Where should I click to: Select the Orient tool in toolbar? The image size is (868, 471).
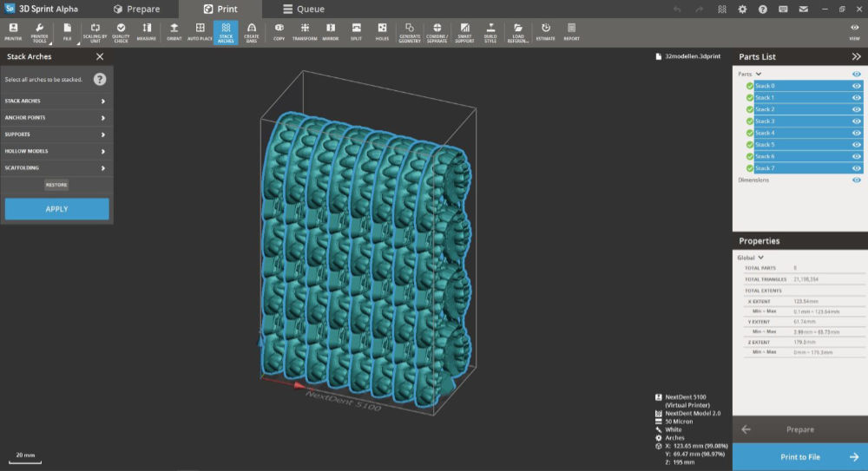[x=174, y=32]
